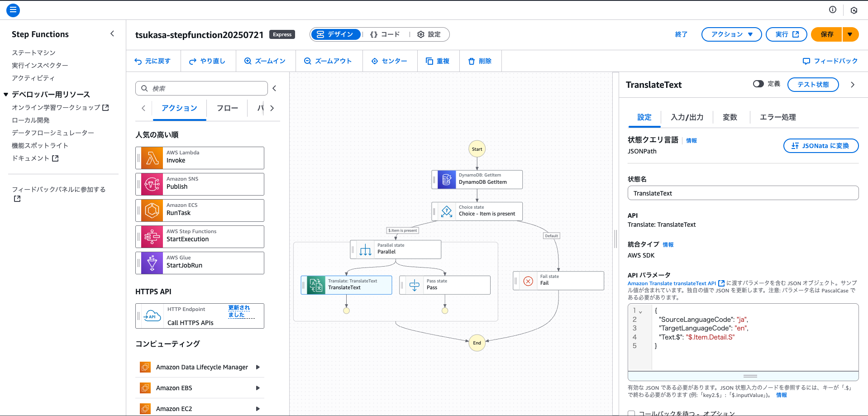Image resolution: width=868 pixels, height=416 pixels.
Task: Collapse the inspector panel with chevron
Action: pyautogui.click(x=853, y=85)
